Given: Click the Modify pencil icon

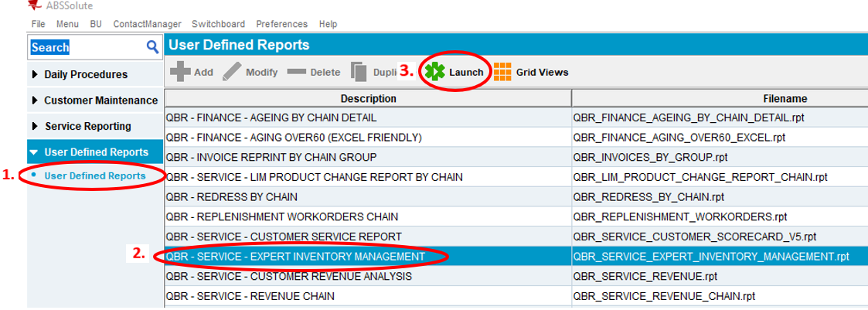Looking at the screenshot, I should click(x=232, y=72).
